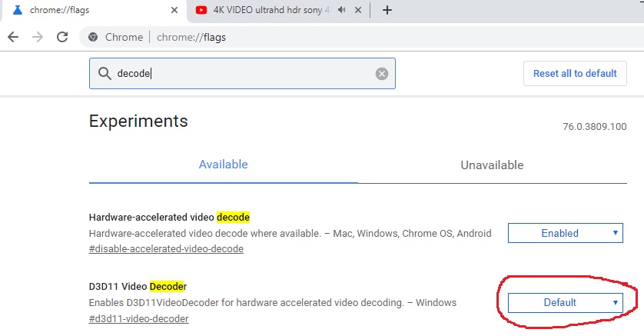The width and height of the screenshot is (644, 336).
Task: Click the audio speaker icon on the YouTube tab
Action: 340,10
